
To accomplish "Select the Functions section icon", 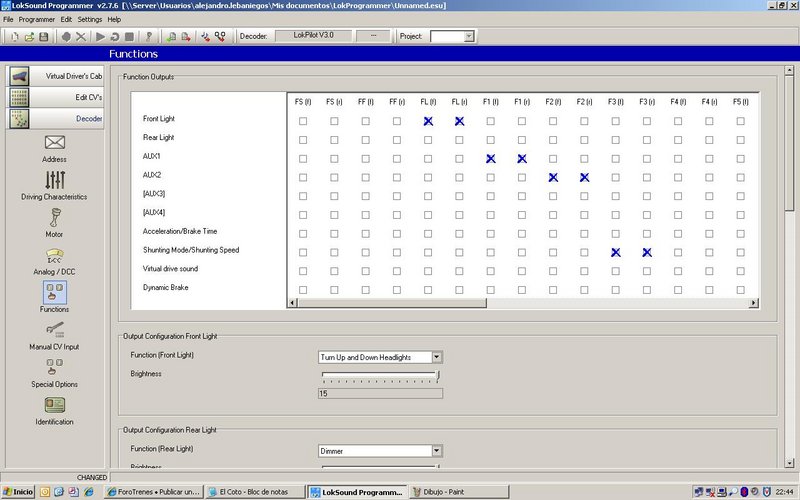I will point(55,296).
